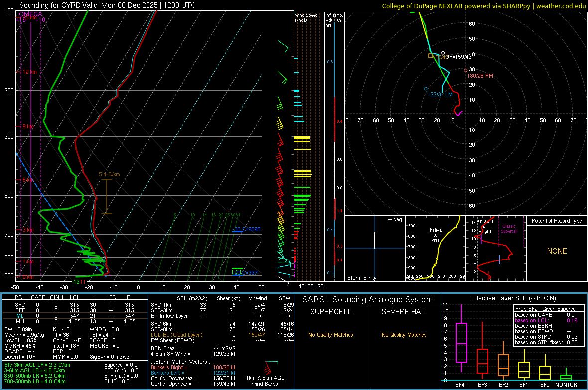The height and width of the screenshot is (390, 588).
Task: Click the DCAPE = -44 value
Action: (x=20, y=351)
